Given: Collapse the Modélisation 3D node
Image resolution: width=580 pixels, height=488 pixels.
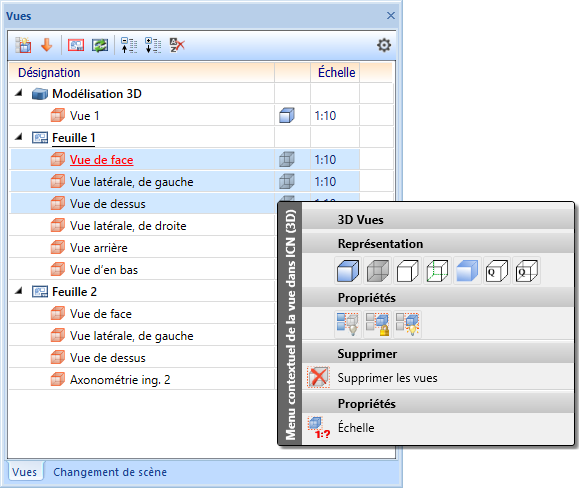Looking at the screenshot, I should [x=18, y=93].
